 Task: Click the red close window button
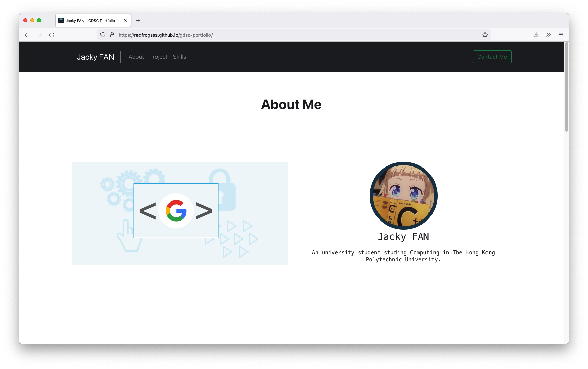[x=25, y=20]
